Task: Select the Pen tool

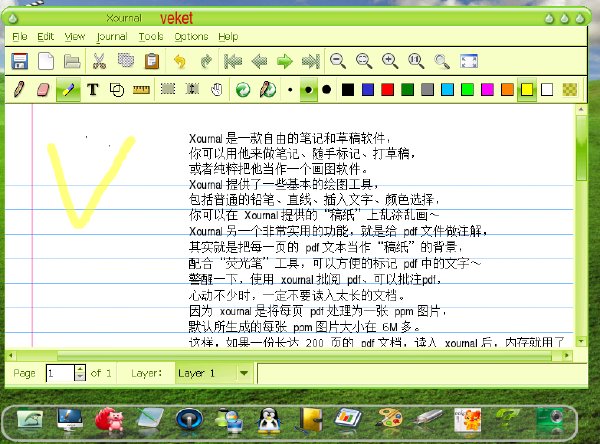Action: [19, 90]
